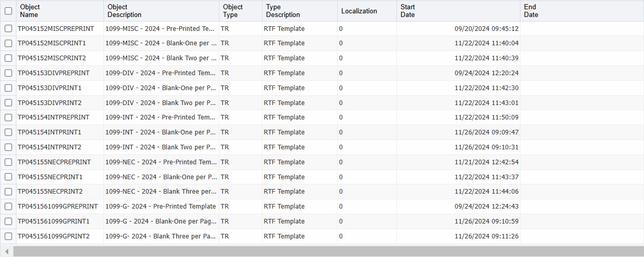Select the TP045153DIVPRINT1 object name
Viewport: 644px width, 257px height.
click(x=49, y=88)
